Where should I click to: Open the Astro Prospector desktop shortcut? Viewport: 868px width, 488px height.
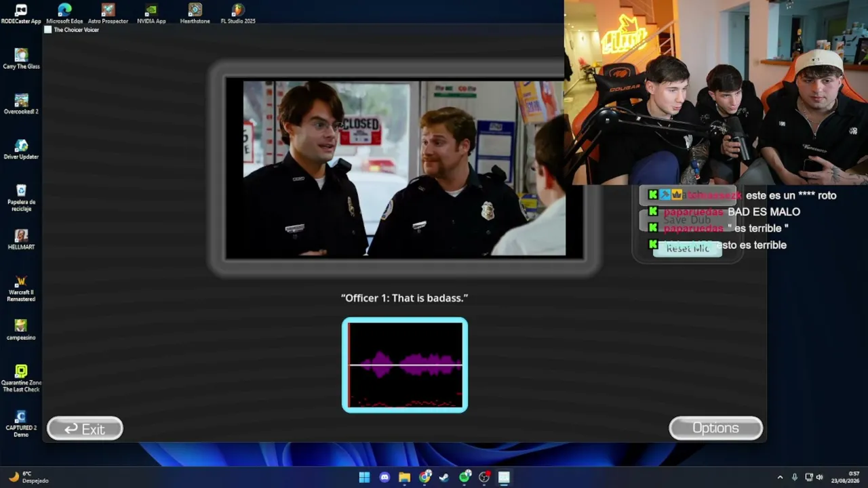(x=108, y=14)
